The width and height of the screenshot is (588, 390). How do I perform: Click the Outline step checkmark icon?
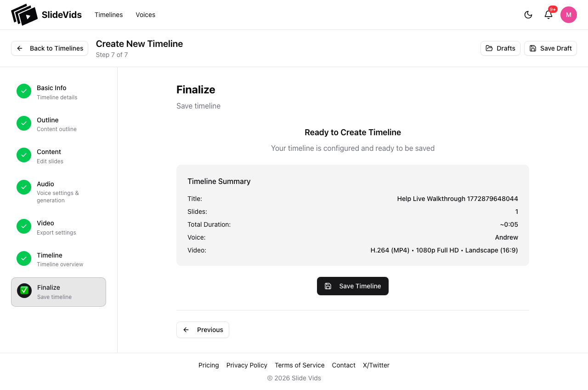[x=24, y=123]
